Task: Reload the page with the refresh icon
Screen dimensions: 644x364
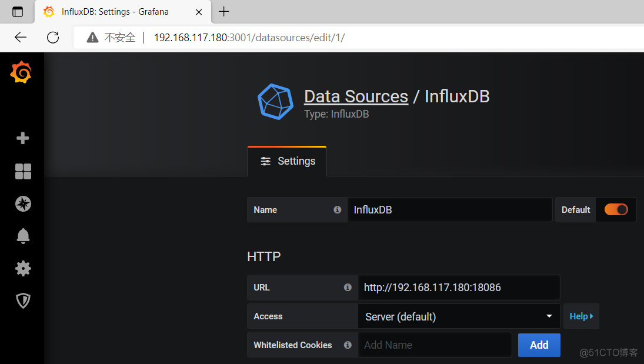Action: pos(53,38)
